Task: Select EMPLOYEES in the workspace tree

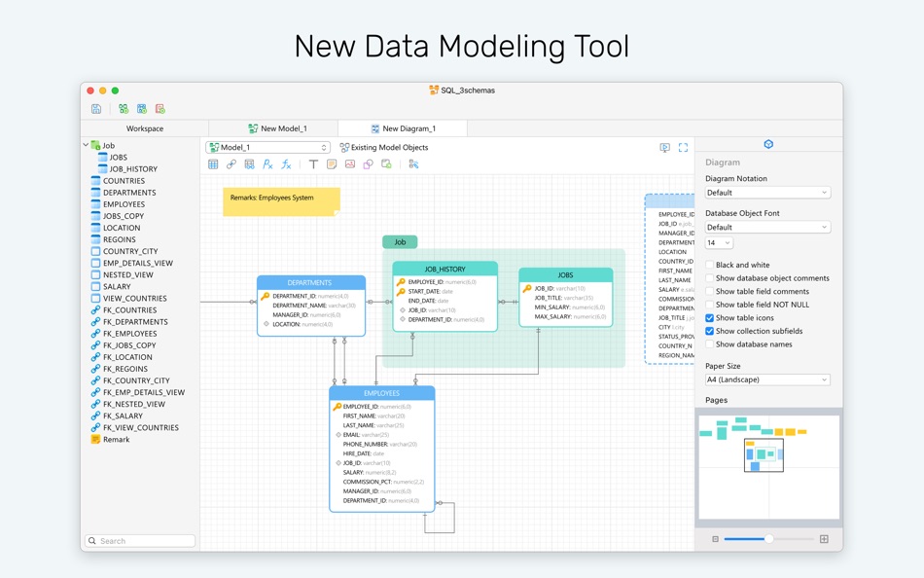Action: tap(124, 204)
